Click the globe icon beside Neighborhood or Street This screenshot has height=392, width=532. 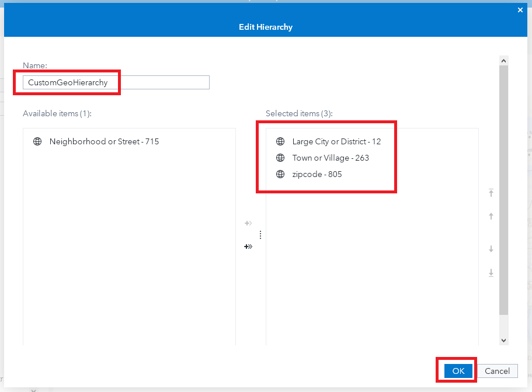[x=37, y=141]
